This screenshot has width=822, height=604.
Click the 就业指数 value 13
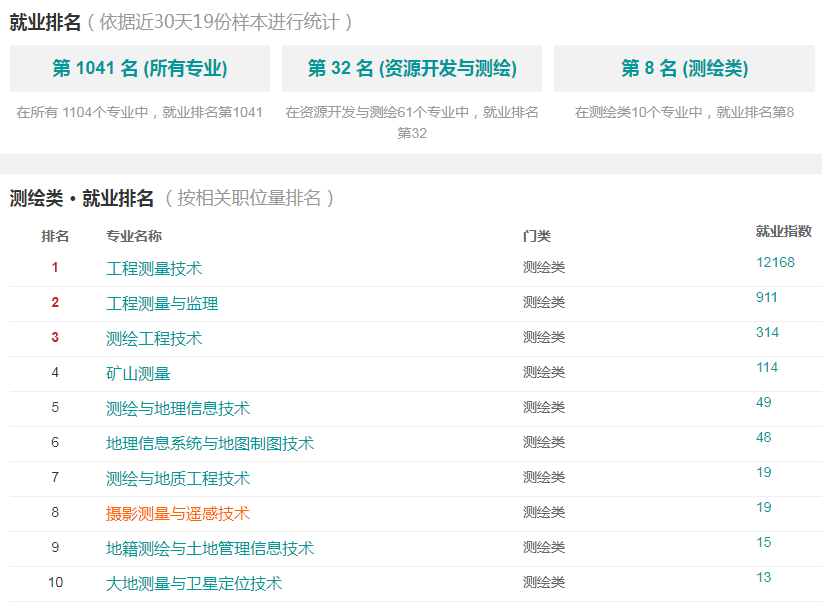pos(763,577)
